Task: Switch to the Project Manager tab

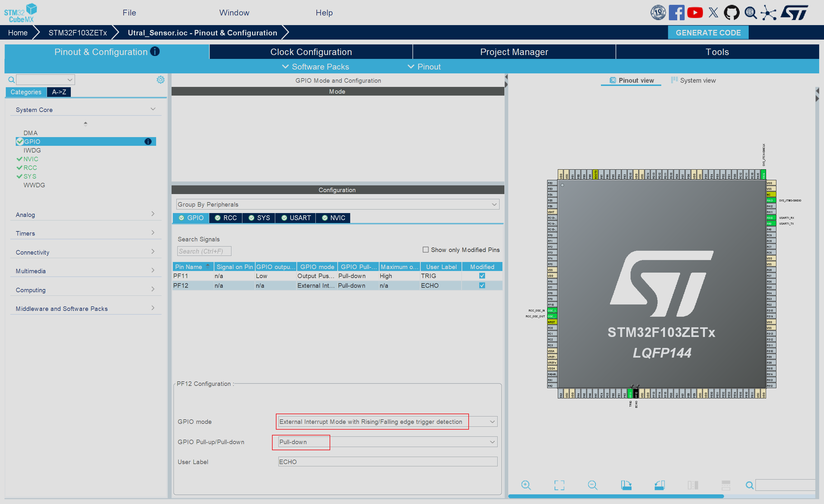Action: coord(514,52)
